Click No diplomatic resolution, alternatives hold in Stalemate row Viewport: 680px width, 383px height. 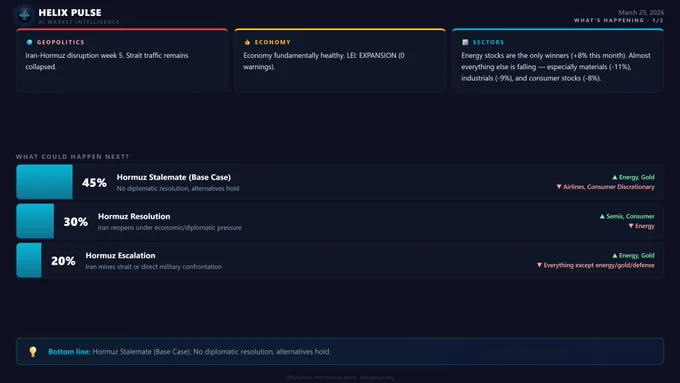click(x=178, y=188)
